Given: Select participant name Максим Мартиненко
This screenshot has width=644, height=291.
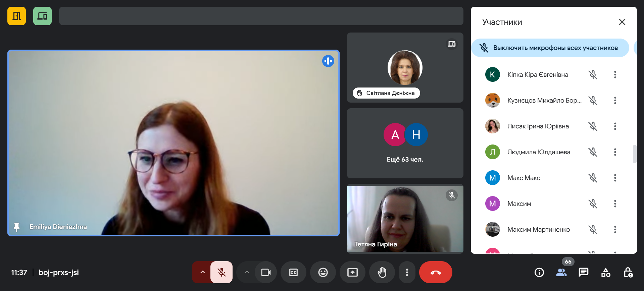Looking at the screenshot, I should tap(539, 229).
